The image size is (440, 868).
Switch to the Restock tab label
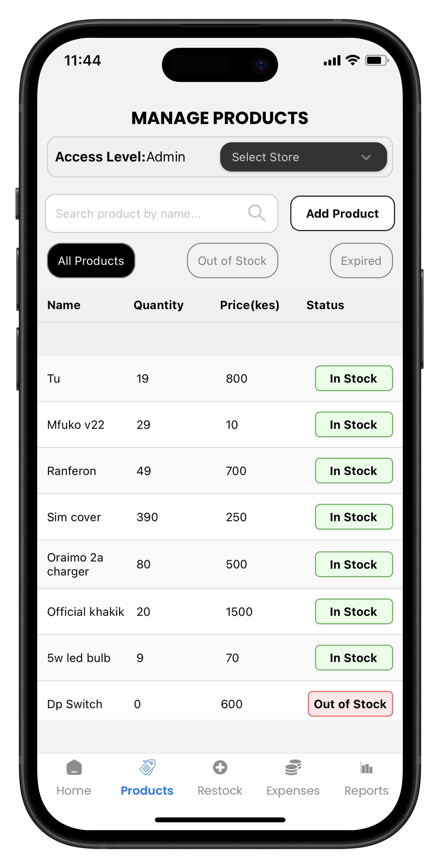(x=220, y=790)
